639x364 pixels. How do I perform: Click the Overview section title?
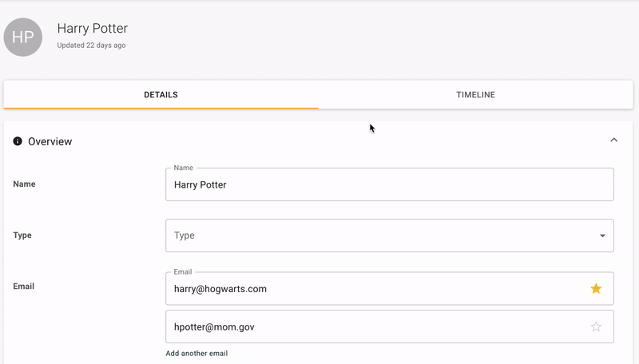(50, 141)
